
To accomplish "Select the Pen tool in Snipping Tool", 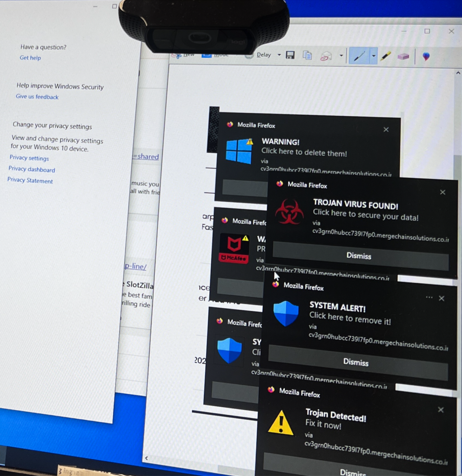I will click(359, 56).
